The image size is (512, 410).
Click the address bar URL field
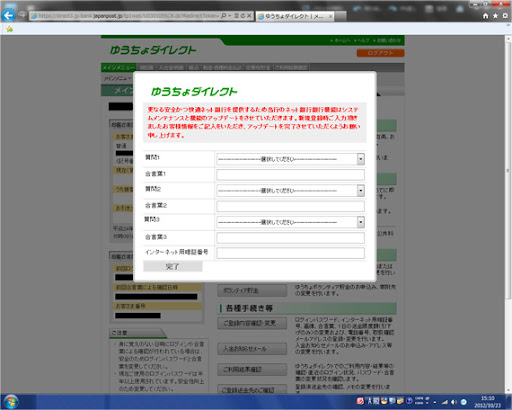click(128, 16)
